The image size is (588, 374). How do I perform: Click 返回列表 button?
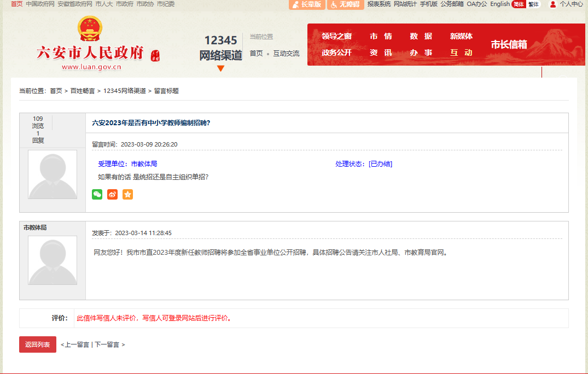[x=37, y=344]
